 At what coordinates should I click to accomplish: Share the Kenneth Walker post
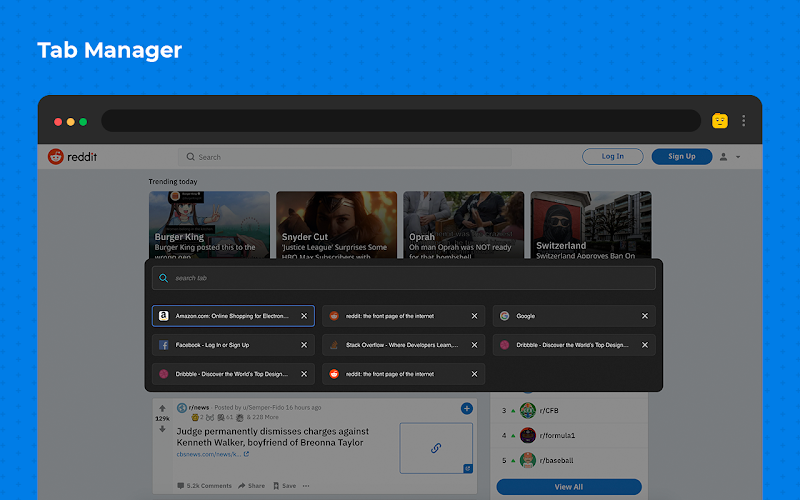[x=252, y=486]
